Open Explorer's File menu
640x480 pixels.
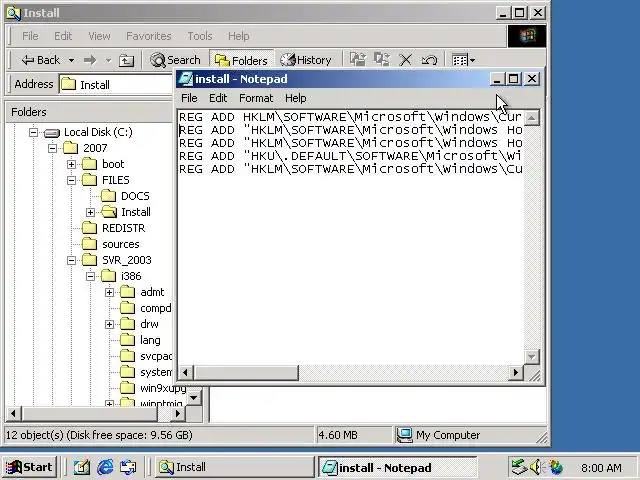pyautogui.click(x=30, y=36)
